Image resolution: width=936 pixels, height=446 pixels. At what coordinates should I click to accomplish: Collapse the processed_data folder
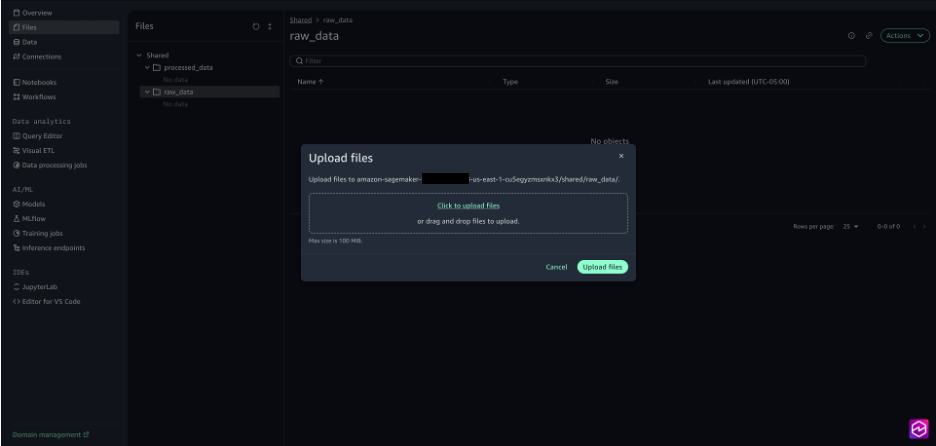pos(147,68)
